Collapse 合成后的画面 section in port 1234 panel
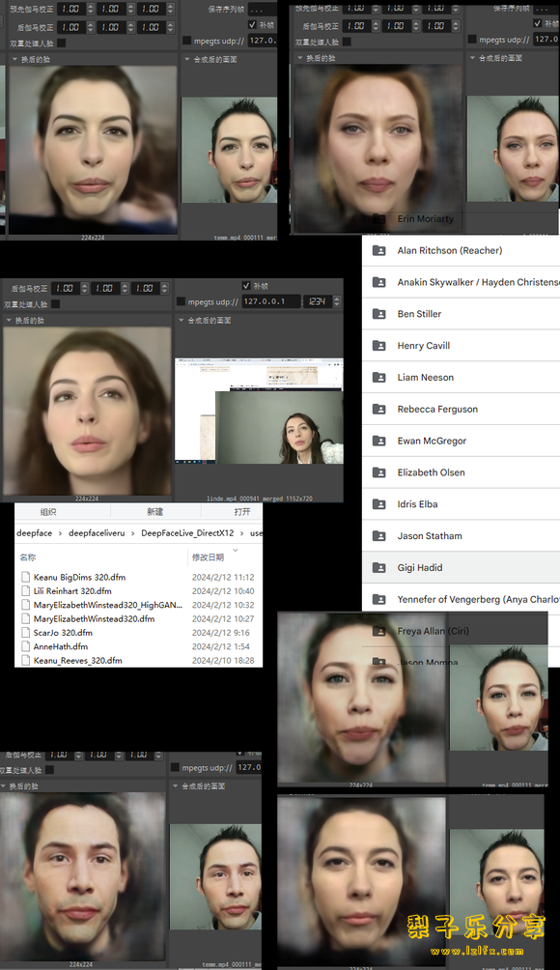 182,321
